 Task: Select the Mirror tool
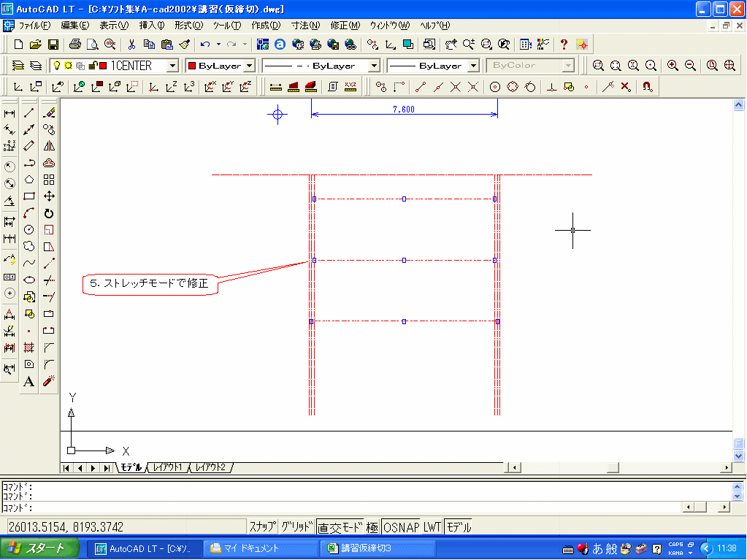click(x=49, y=146)
